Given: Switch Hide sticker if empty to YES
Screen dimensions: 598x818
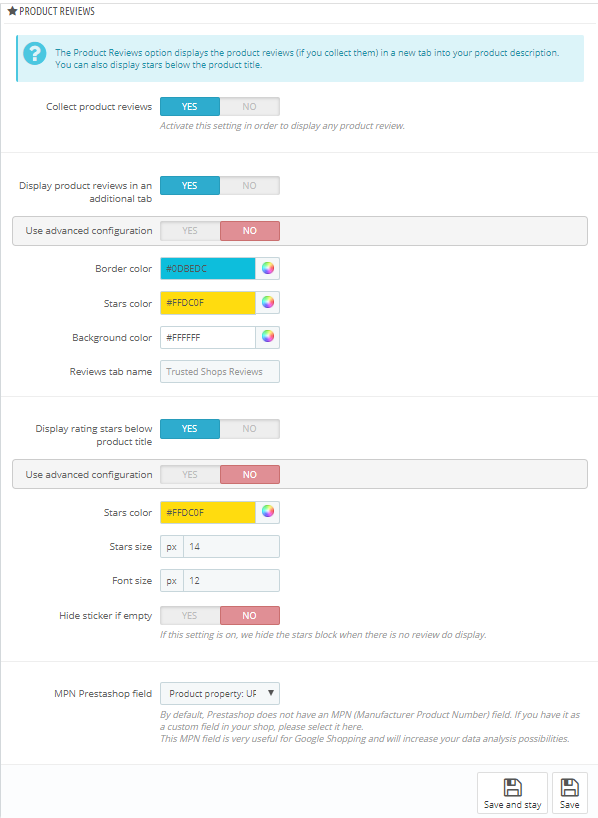Looking at the screenshot, I should click(x=190, y=616).
